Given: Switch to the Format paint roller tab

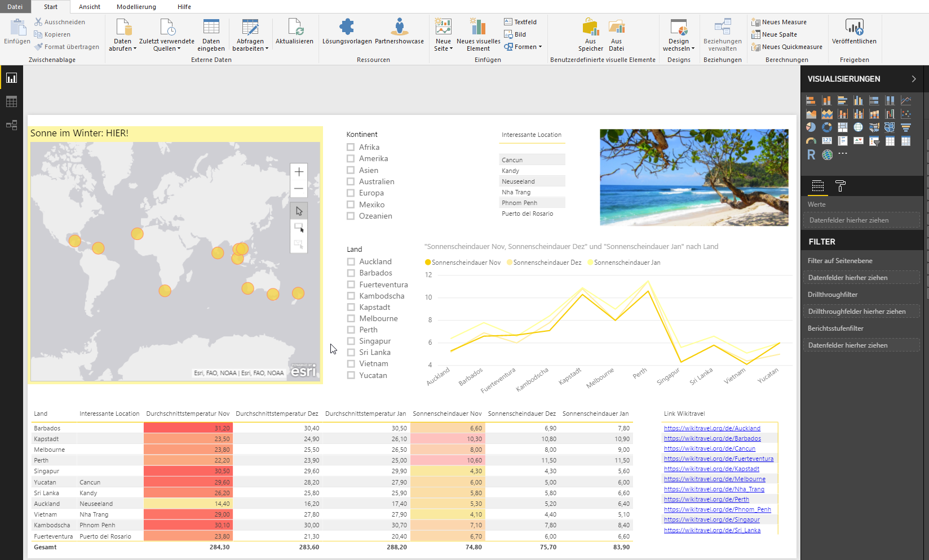Looking at the screenshot, I should pyautogui.click(x=840, y=186).
